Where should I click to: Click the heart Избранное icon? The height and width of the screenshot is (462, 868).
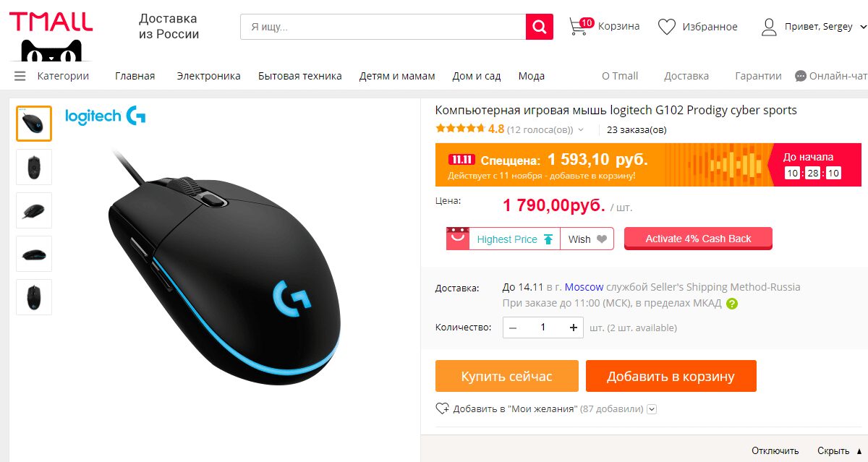pyautogui.click(x=666, y=27)
